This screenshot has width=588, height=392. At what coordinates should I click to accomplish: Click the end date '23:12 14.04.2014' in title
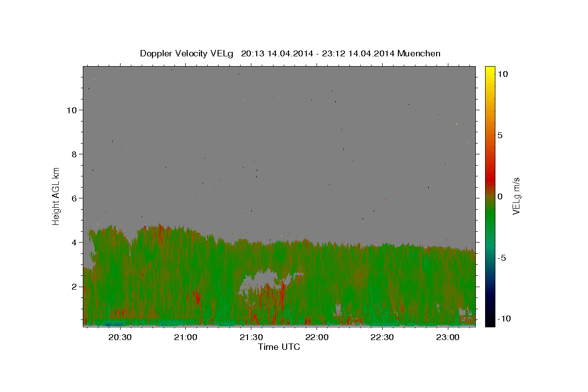pos(359,53)
